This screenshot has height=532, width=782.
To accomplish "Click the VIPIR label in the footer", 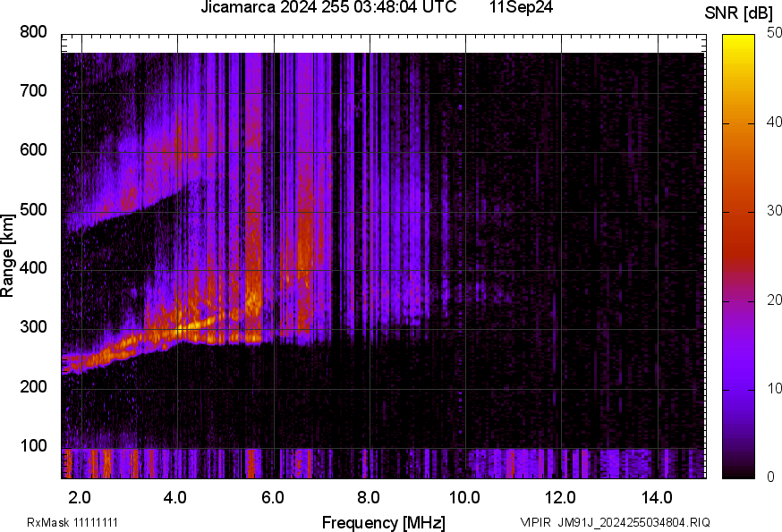I will coord(536,522).
